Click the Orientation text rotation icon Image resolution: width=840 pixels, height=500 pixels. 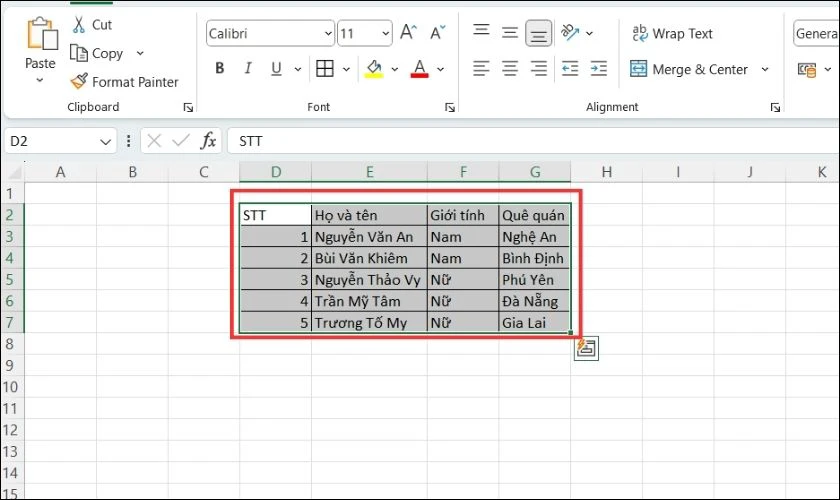click(569, 33)
